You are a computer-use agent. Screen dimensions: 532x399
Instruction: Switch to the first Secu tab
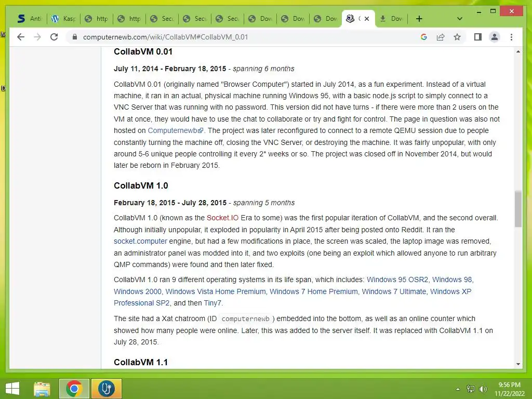[x=162, y=19]
